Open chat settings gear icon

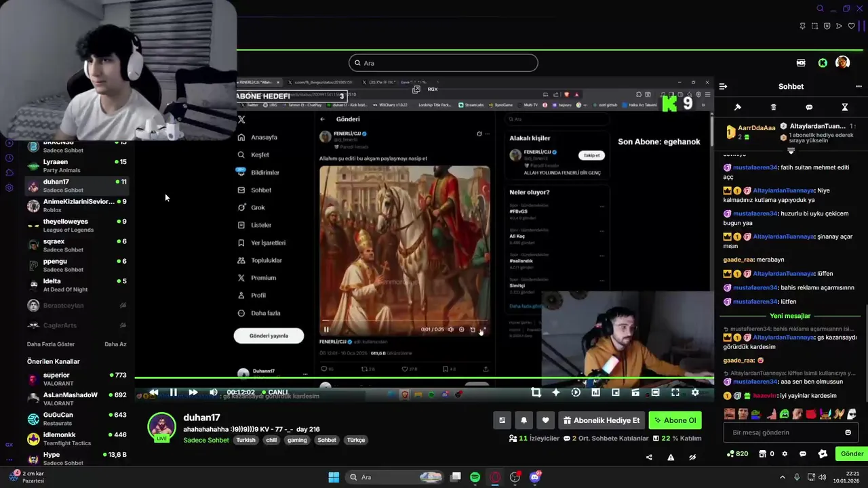pos(785,454)
